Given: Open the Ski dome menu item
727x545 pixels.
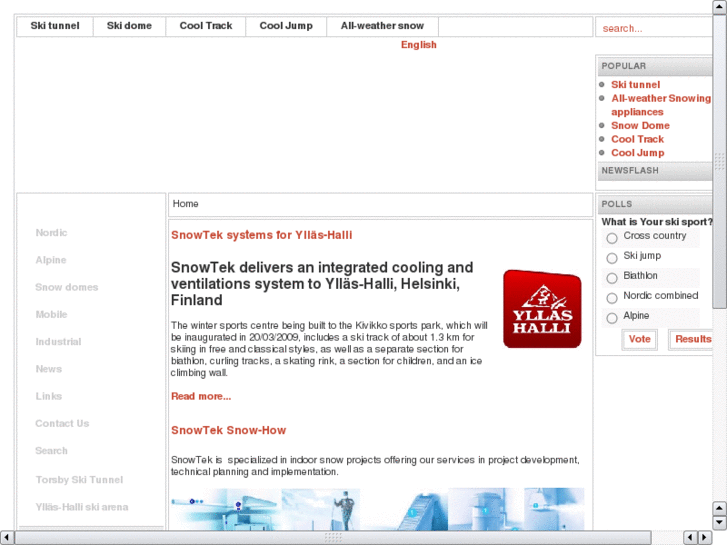Looking at the screenshot, I should click(129, 26).
